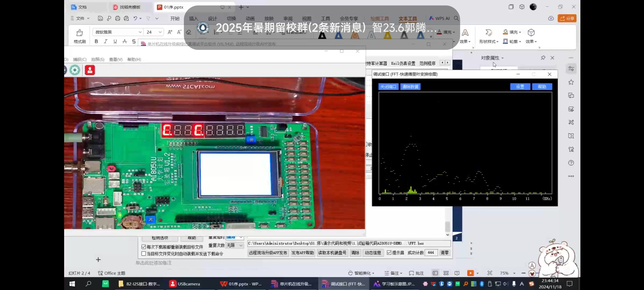The height and width of the screenshot is (290, 644).
Task: Toggle the 提示音 sound prompt checkbox
Action: [389, 252]
